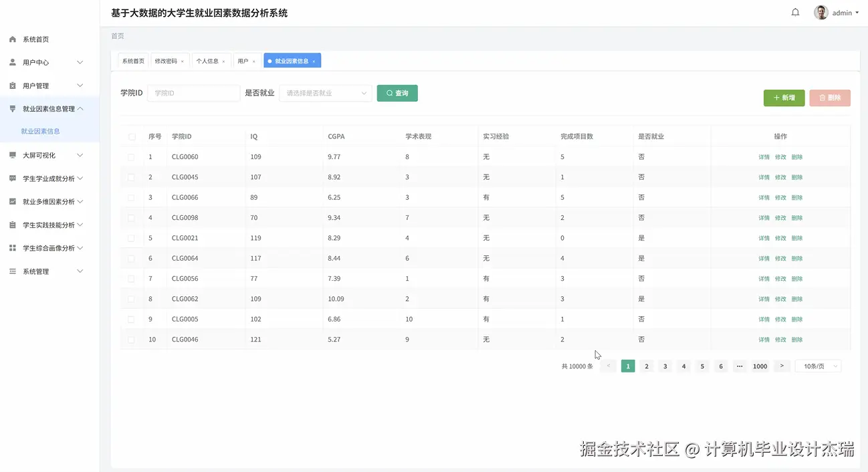Screen dimensions: 868x472
Task: Click the icon beside 就业因素信息管理
Action: click(x=12, y=108)
